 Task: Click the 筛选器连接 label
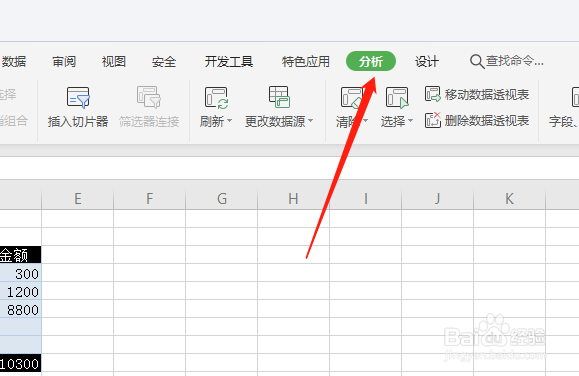(149, 121)
